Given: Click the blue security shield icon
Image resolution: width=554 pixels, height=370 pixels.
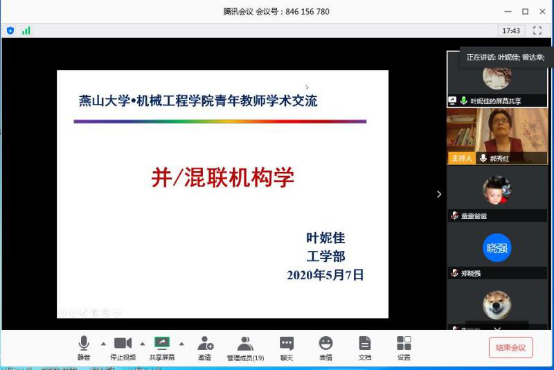Looking at the screenshot, I should (11, 31).
